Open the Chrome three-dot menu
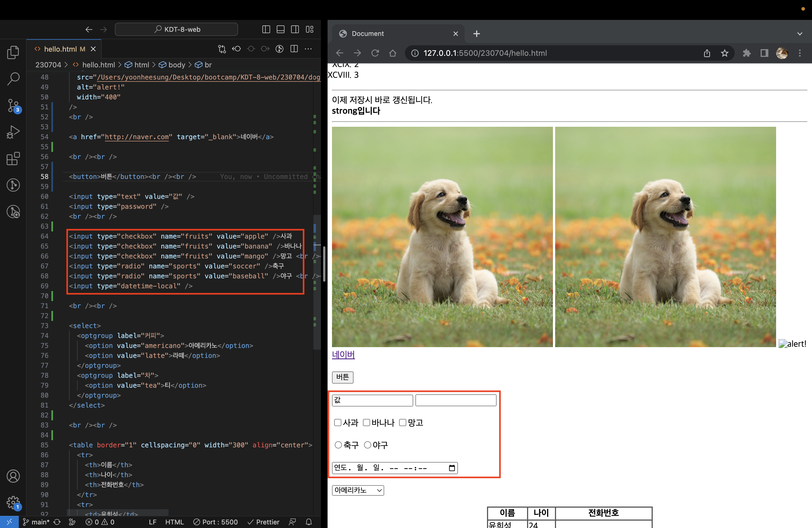 (799, 53)
